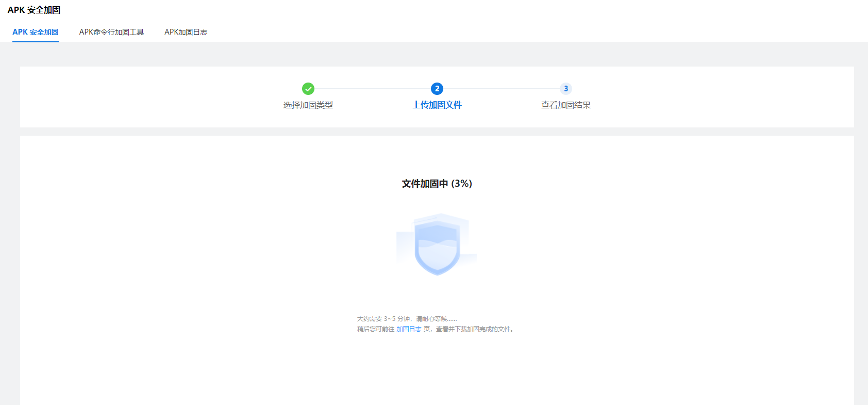Click the 选择加固类型 step label

click(x=308, y=105)
